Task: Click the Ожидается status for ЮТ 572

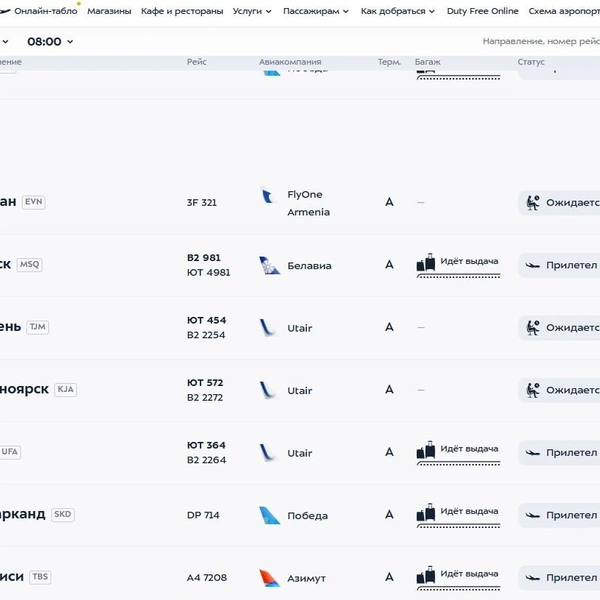Action: point(559,390)
